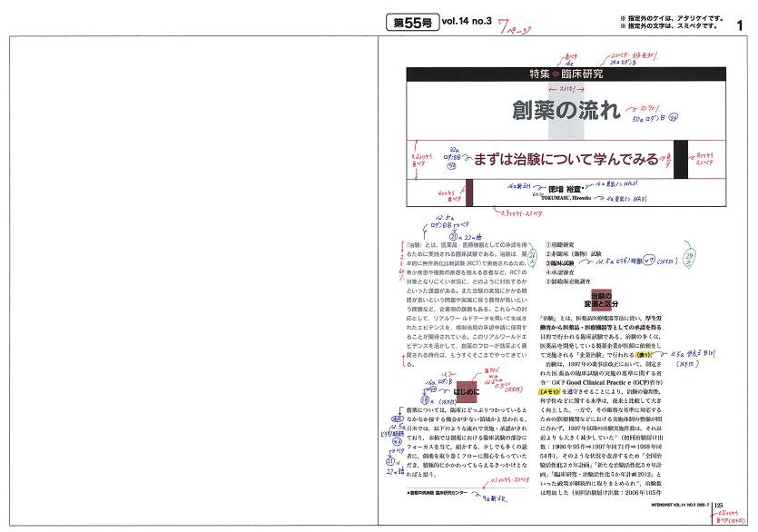758x532 pixels.
Task: Click the page number 125 in footer
Action: click(x=718, y=507)
